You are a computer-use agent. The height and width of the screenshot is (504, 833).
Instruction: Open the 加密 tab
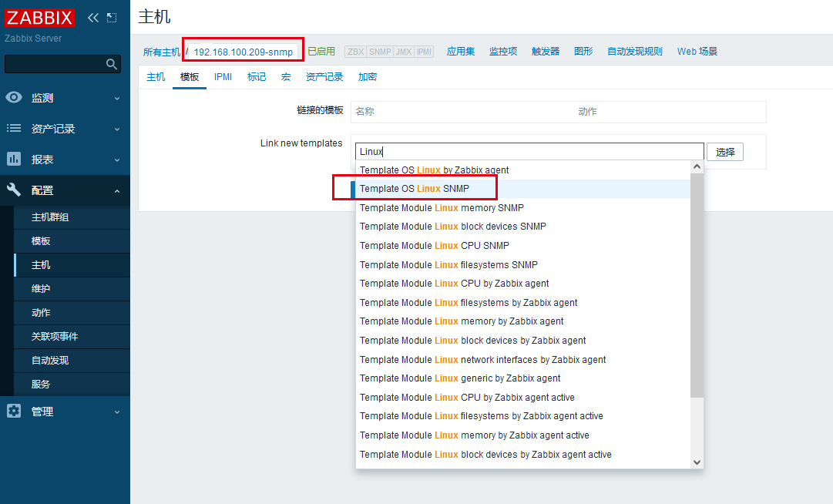click(368, 77)
